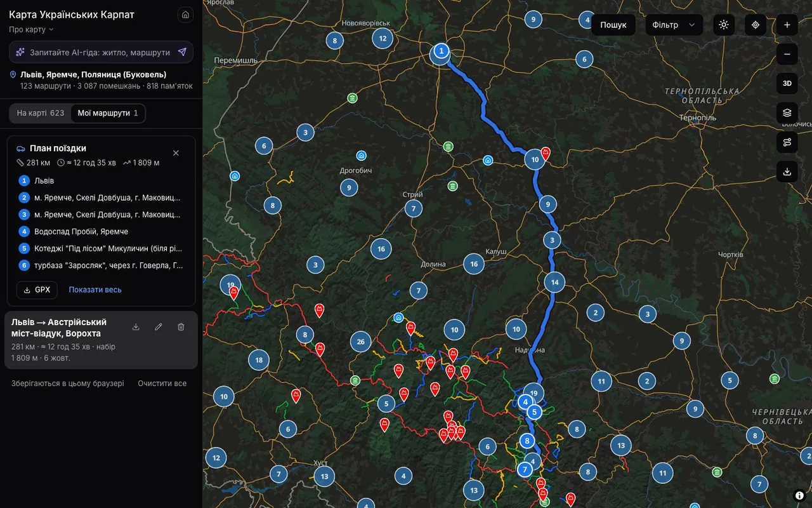Click the map cluster marker numbered 18
812x508 pixels.
point(259,360)
